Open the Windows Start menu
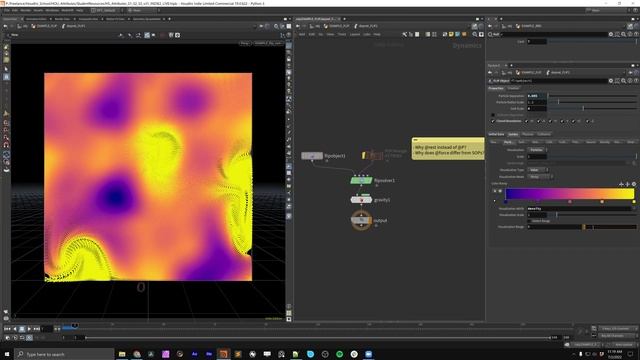The image size is (640, 360). point(7,354)
